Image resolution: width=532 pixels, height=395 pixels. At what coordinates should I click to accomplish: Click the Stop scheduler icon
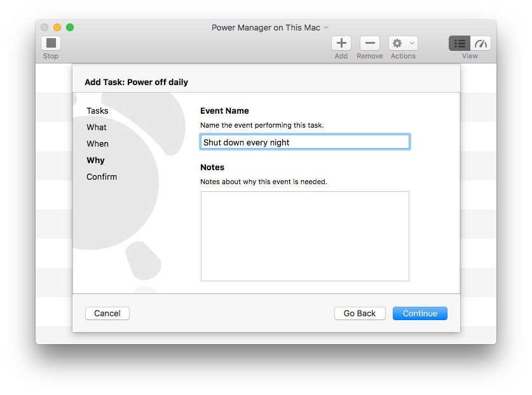tap(51, 43)
